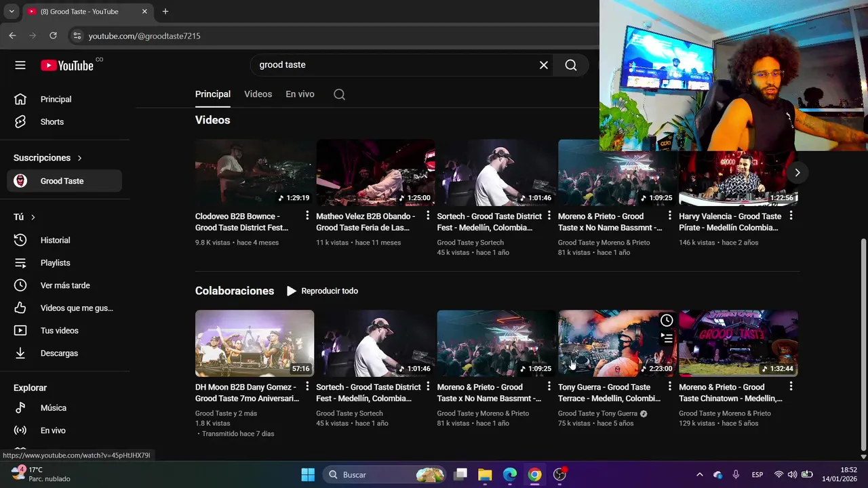Show hidden system tray icons
Image resolution: width=868 pixels, height=488 pixels.
(x=699, y=474)
